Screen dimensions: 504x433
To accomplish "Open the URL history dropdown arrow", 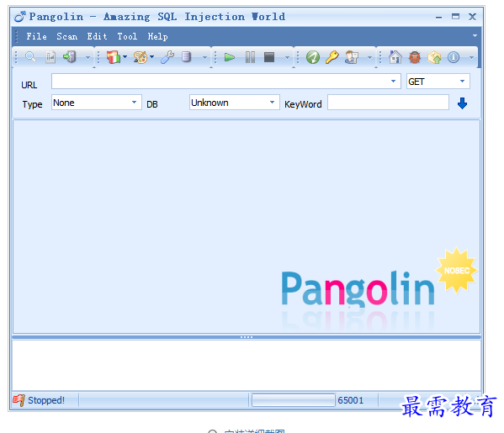I will tap(393, 82).
